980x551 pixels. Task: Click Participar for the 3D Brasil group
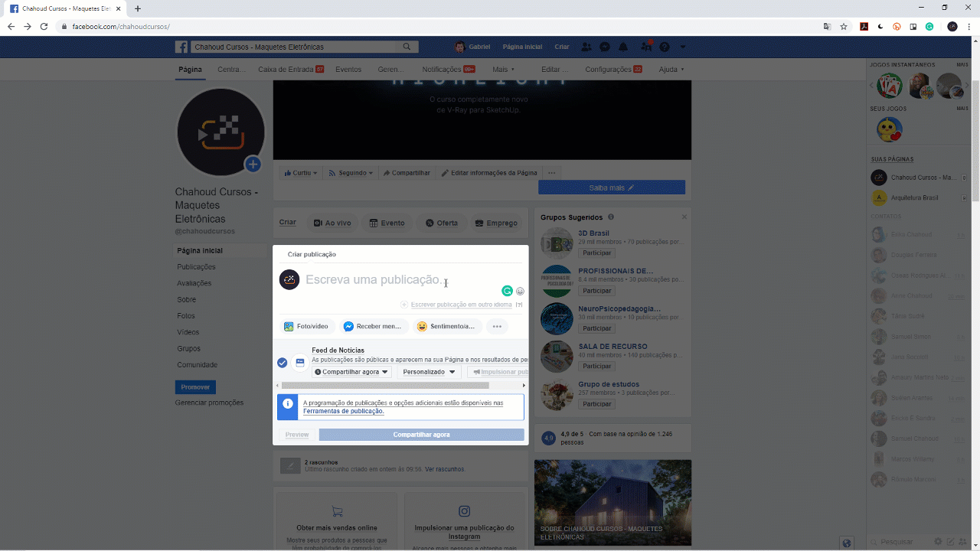pyautogui.click(x=597, y=253)
